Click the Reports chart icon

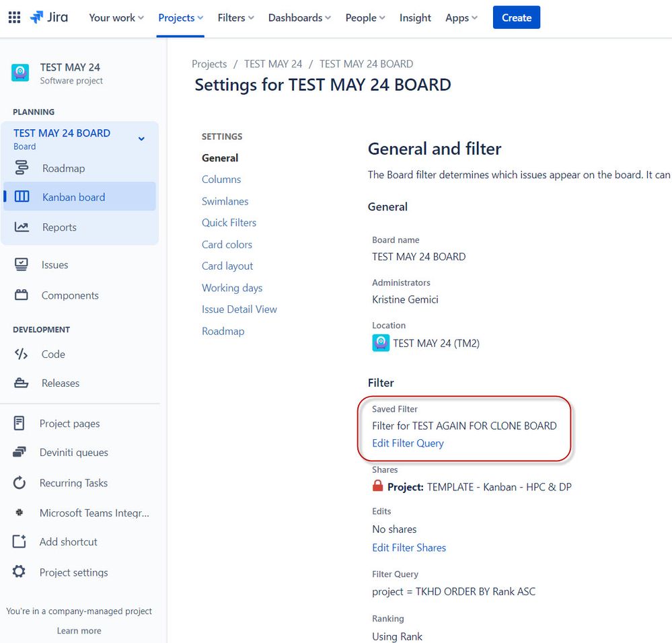[22, 227]
